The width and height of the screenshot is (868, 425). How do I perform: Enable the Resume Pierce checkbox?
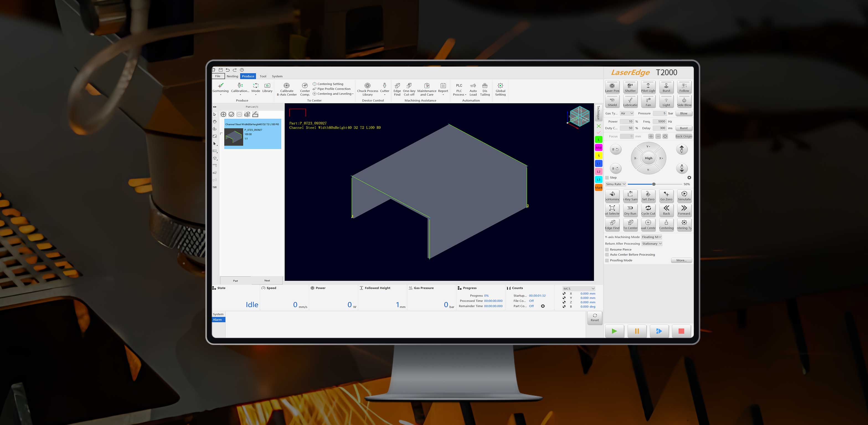tap(607, 250)
